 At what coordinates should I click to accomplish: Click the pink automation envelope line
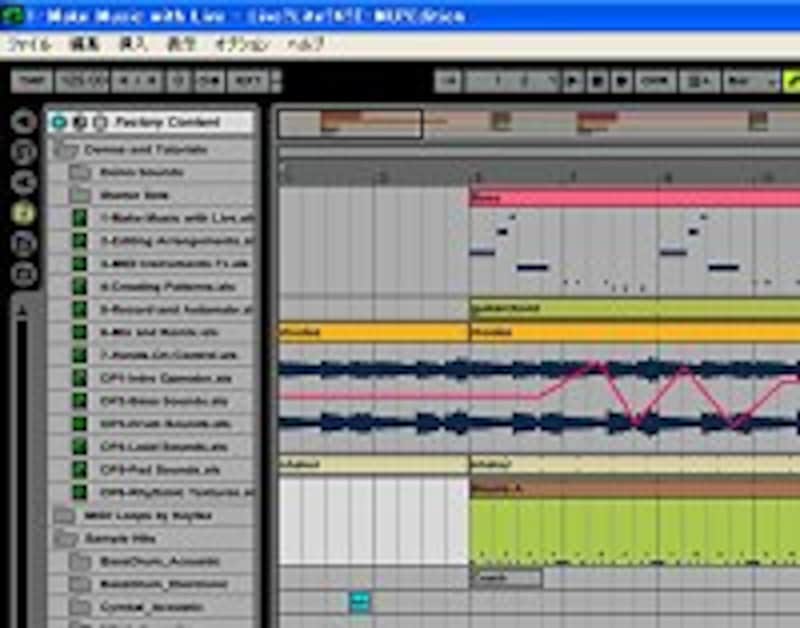pyautogui.click(x=408, y=395)
